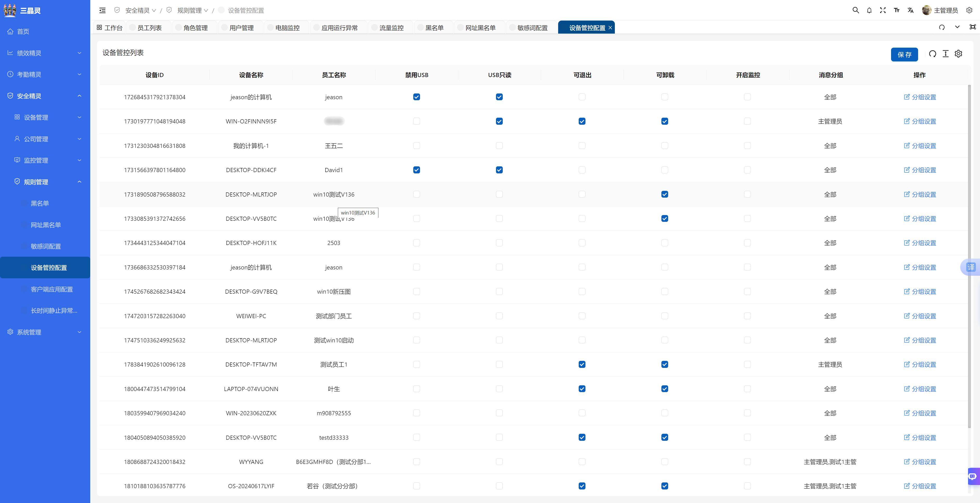980x503 pixels.
Task: Open the 规则管理 breadcrumb dropdown
Action: tap(192, 10)
